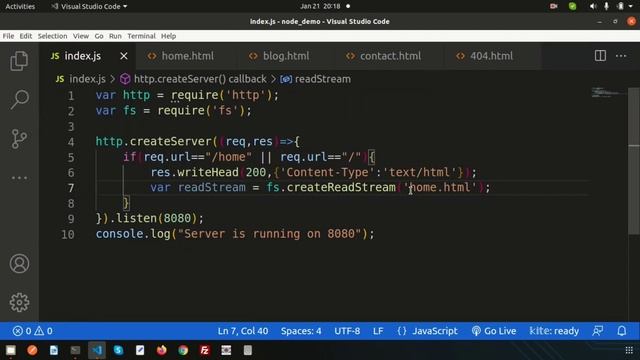The height and width of the screenshot is (360, 640).
Task: Launch FileZilla from the dock
Action: (x=204, y=350)
